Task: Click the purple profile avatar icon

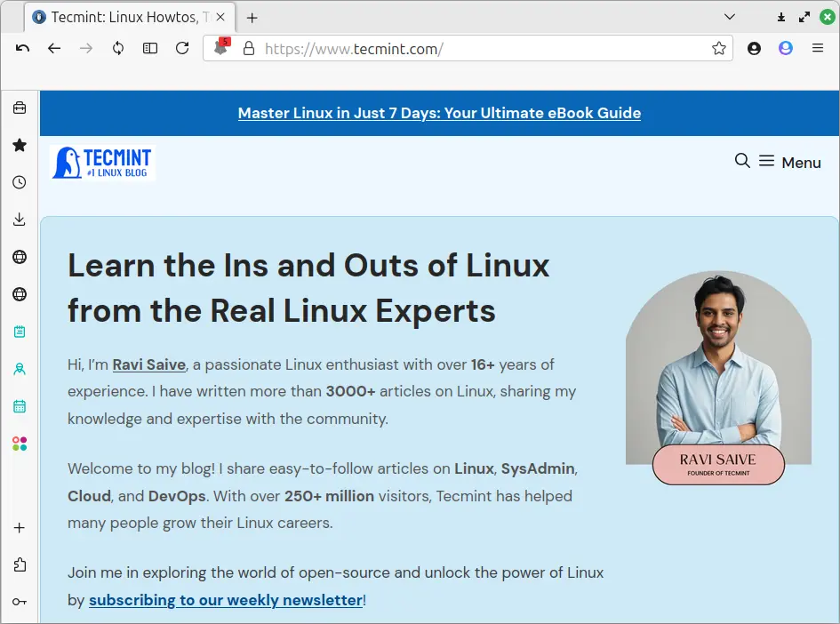Action: pyautogui.click(x=786, y=48)
